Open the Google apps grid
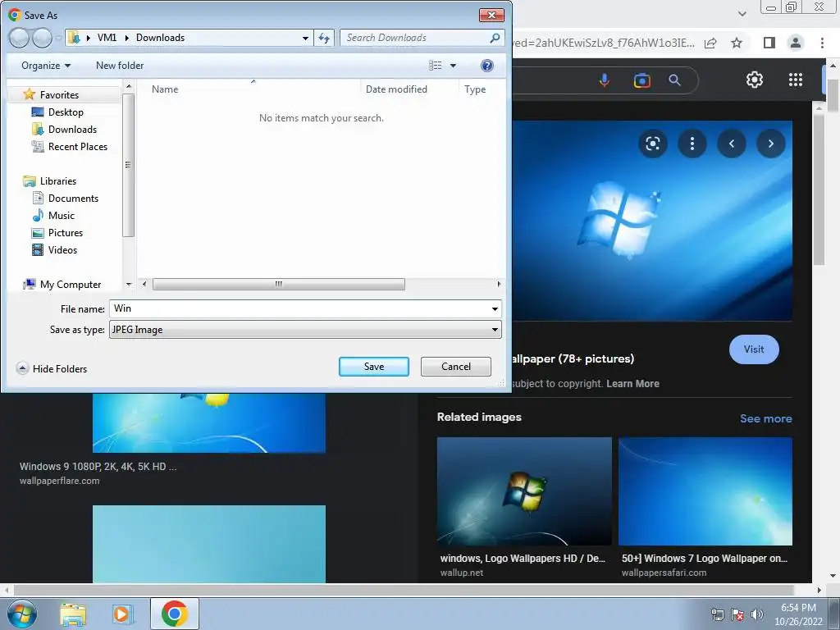Image resolution: width=840 pixels, height=630 pixels. (796, 80)
